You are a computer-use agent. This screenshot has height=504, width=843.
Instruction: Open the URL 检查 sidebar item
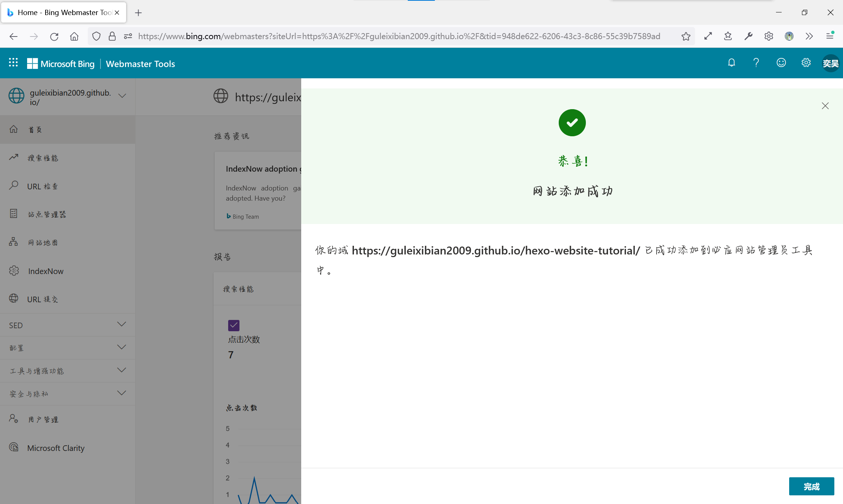click(43, 186)
